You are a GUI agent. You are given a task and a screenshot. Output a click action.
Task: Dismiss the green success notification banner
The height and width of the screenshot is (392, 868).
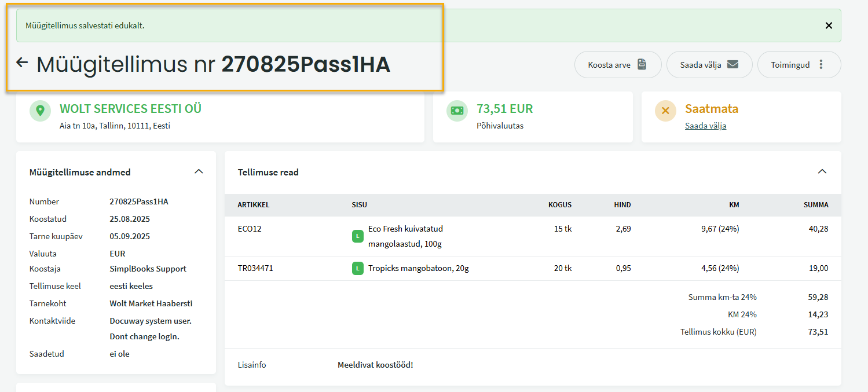pos(829,25)
